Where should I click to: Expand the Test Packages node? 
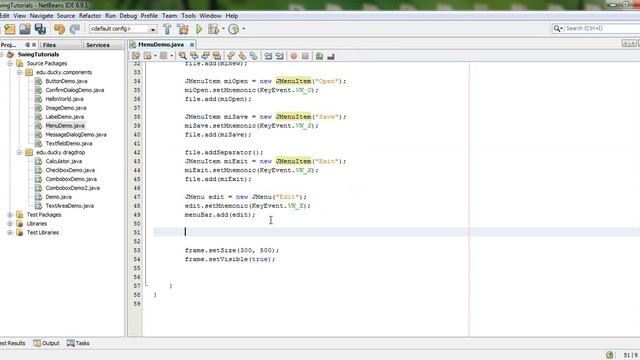tap(10, 215)
